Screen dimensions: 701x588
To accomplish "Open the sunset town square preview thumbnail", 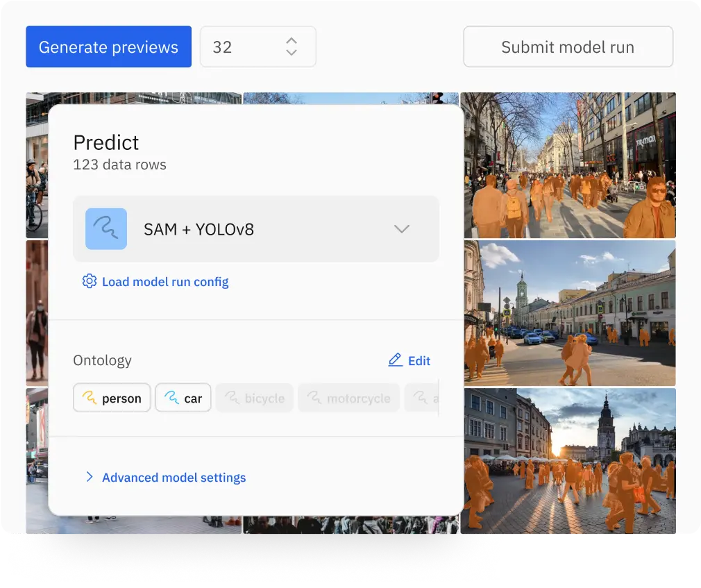I will (x=568, y=461).
